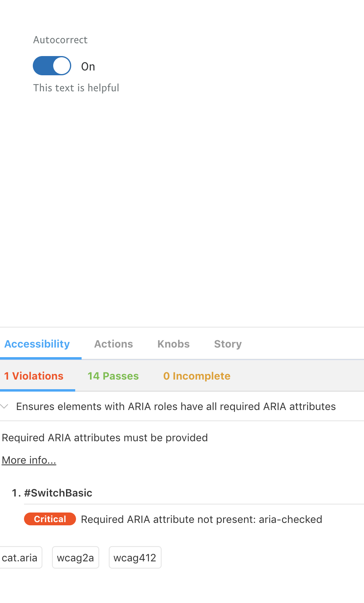364x603 pixels.
Task: Click the wcag2a tag
Action: point(75,557)
